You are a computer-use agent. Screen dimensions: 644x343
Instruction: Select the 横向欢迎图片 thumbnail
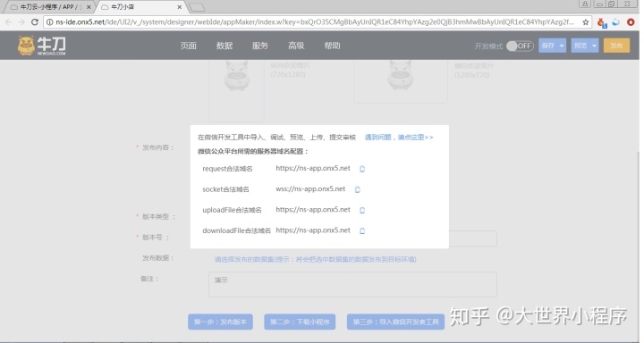401,81
